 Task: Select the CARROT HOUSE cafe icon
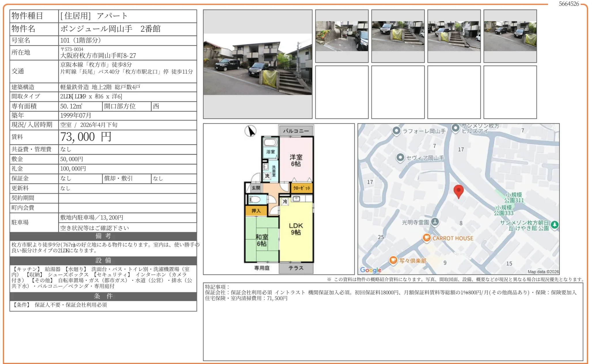(x=427, y=238)
